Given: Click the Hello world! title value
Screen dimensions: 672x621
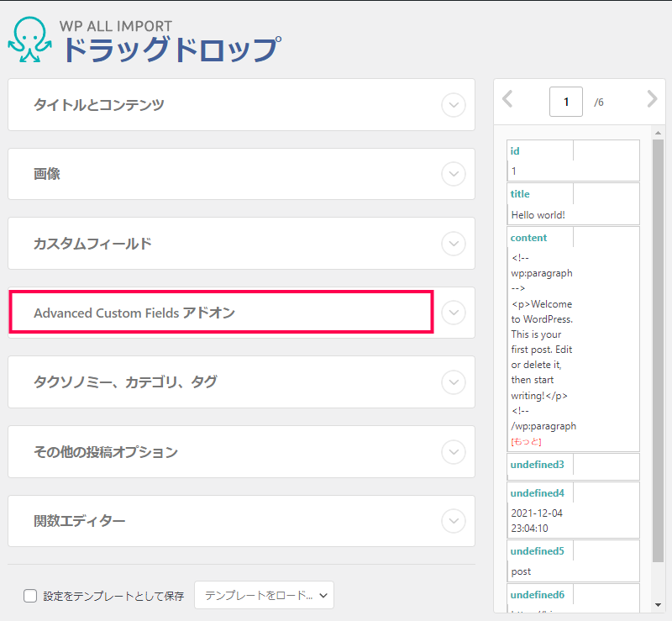Looking at the screenshot, I should pyautogui.click(x=538, y=215).
